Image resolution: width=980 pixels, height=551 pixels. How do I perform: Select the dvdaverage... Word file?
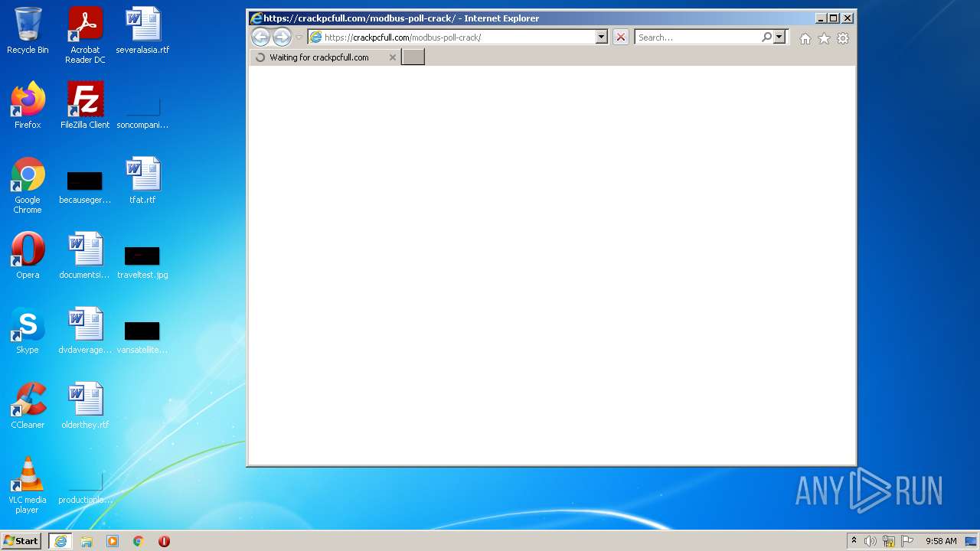(85, 330)
